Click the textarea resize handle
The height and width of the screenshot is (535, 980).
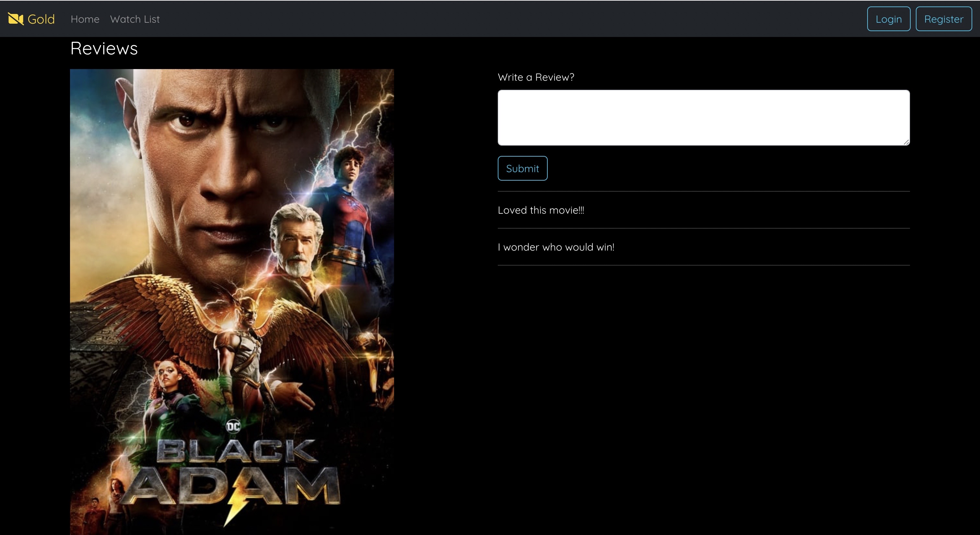click(906, 142)
